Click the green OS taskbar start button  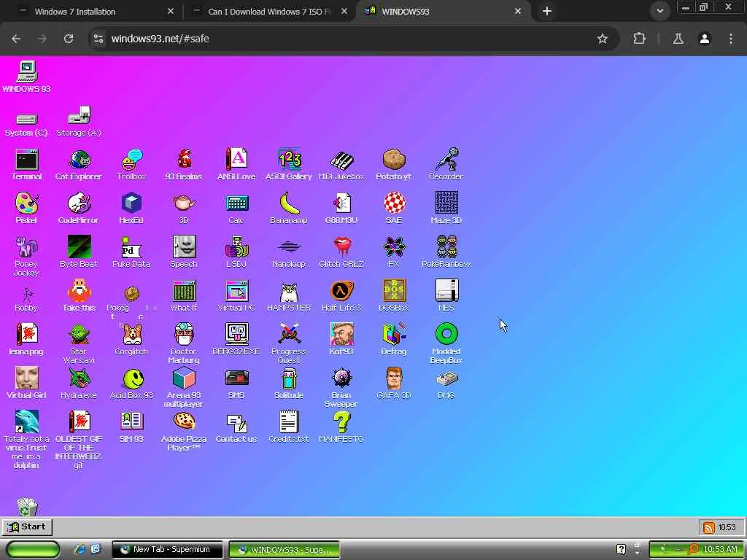tap(33, 549)
